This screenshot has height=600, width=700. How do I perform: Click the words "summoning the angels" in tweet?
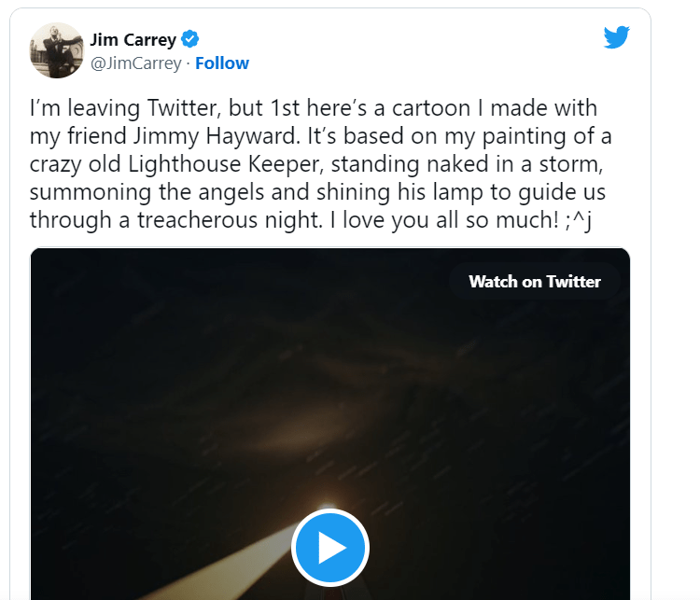click(119, 192)
